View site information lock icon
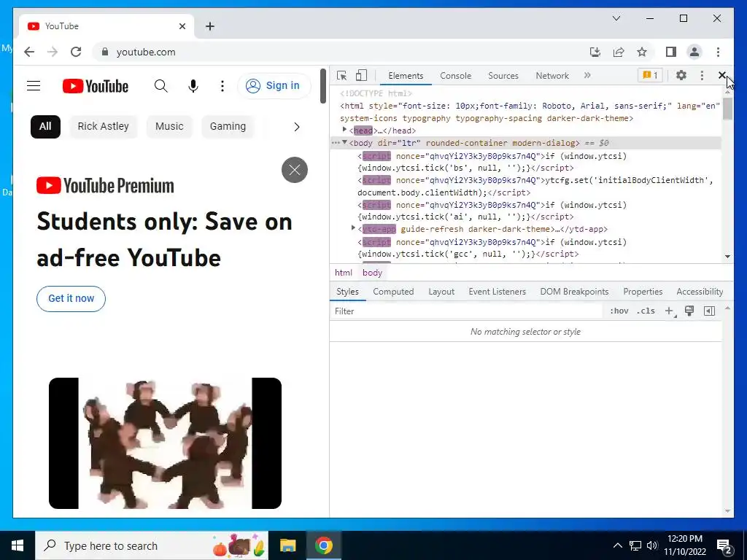This screenshot has height=560, width=747. [105, 52]
